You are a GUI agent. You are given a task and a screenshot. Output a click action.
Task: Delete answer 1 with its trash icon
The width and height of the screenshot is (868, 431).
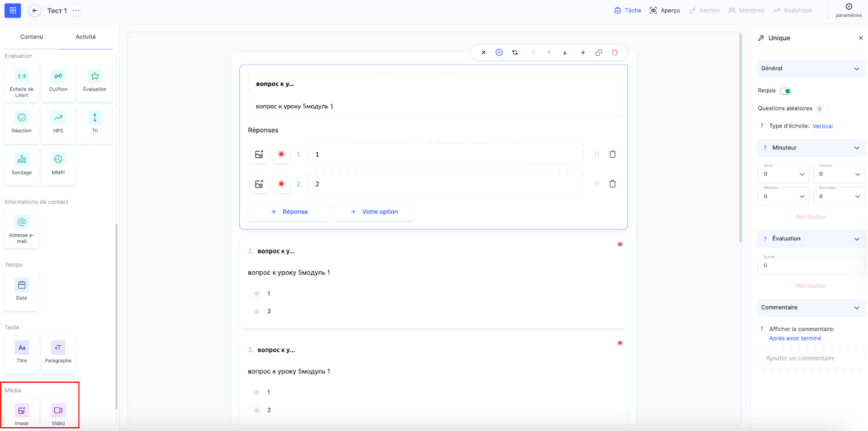[x=612, y=155]
